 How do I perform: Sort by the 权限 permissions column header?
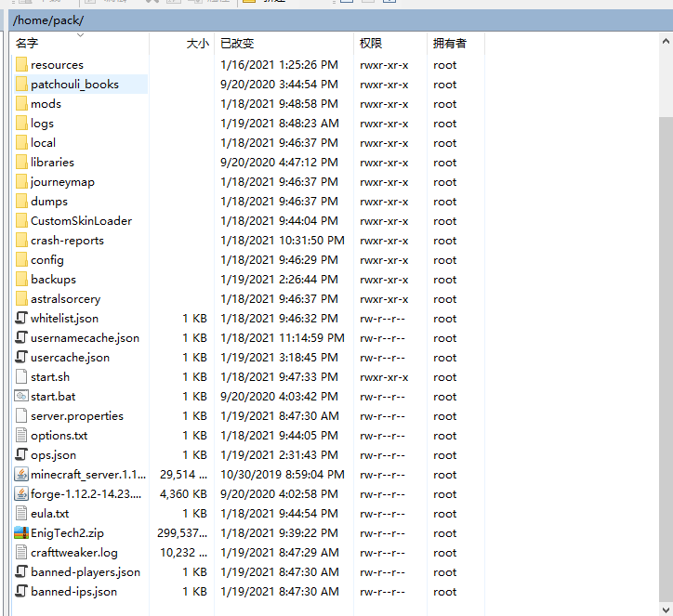(x=390, y=44)
